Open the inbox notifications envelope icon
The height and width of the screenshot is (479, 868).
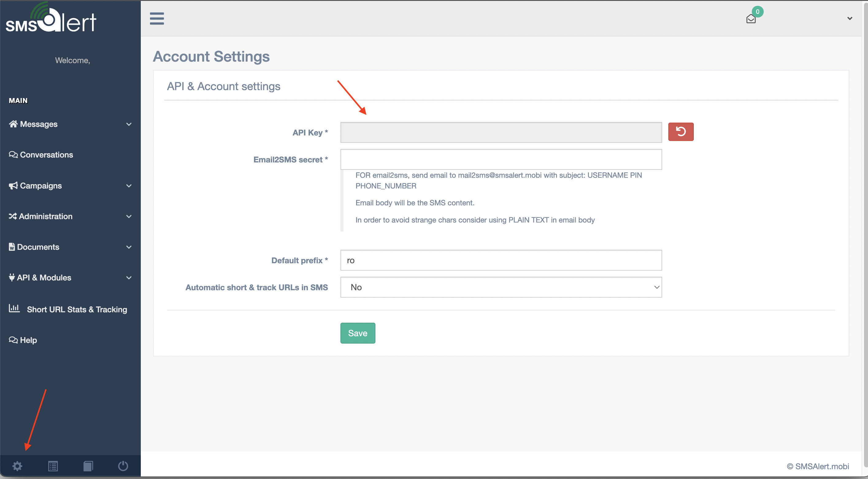pyautogui.click(x=751, y=19)
